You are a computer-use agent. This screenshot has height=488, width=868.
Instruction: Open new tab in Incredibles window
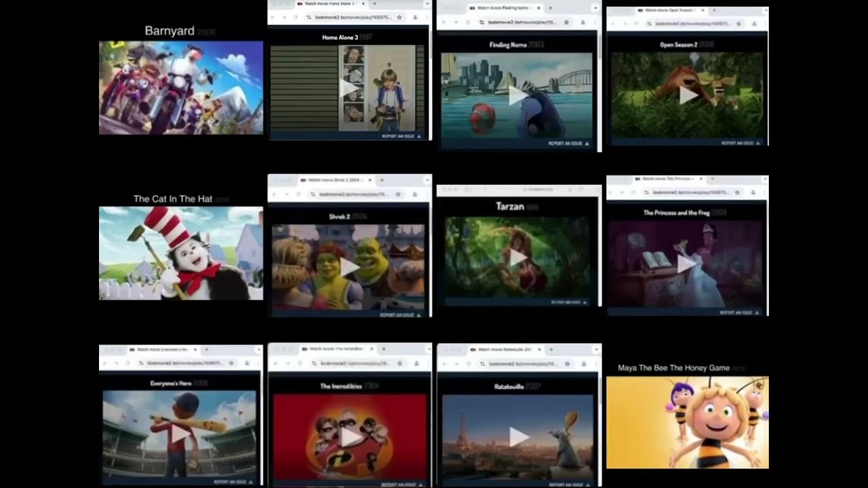(383, 349)
